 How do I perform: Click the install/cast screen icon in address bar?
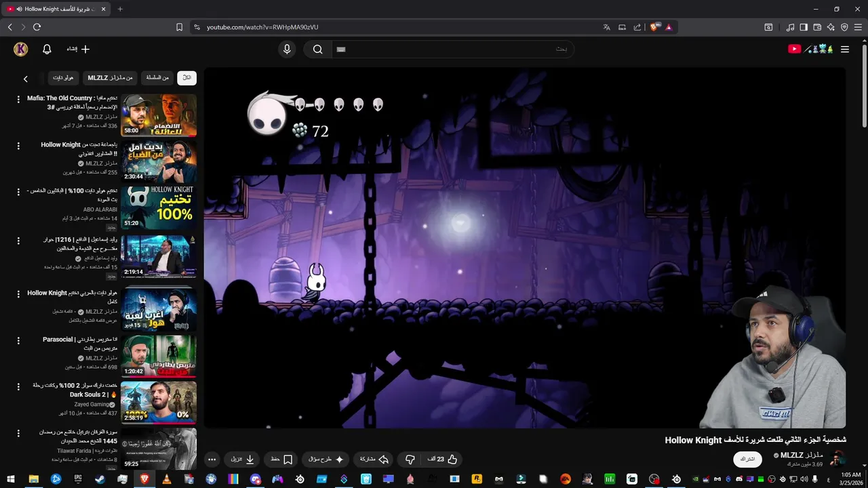622,27
